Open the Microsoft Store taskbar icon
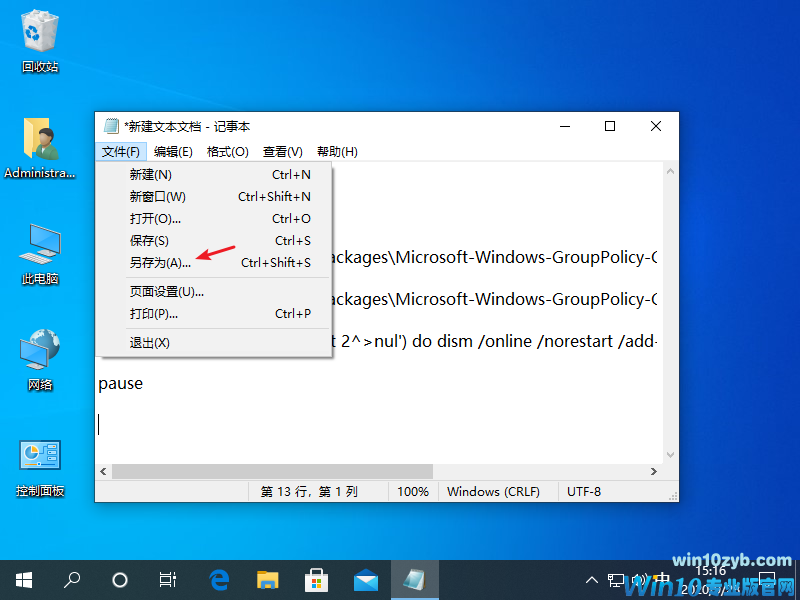 (x=316, y=579)
